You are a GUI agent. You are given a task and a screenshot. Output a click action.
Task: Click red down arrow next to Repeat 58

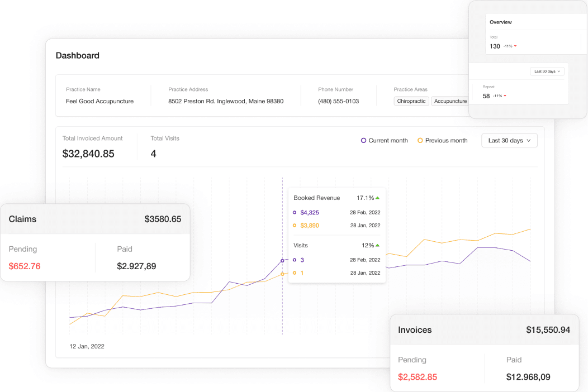tap(505, 96)
